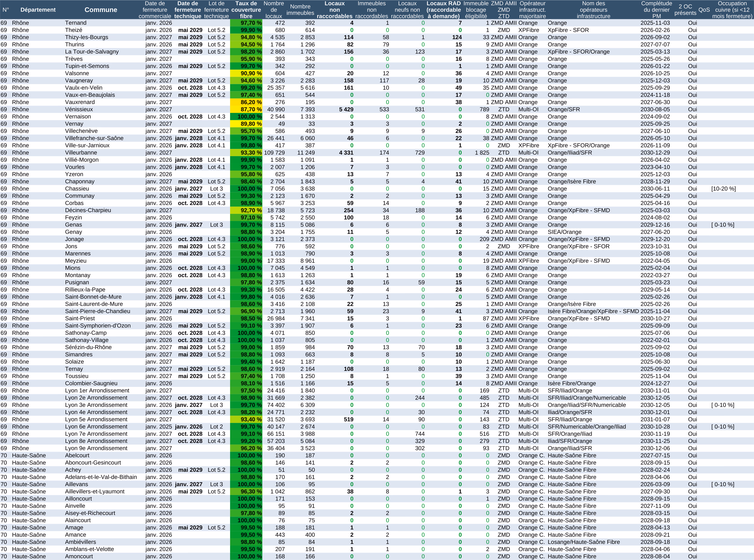The image size is (754, 560).
Task: Click Lyon 6e Lot 2 cell
Action: click(x=216, y=427)
